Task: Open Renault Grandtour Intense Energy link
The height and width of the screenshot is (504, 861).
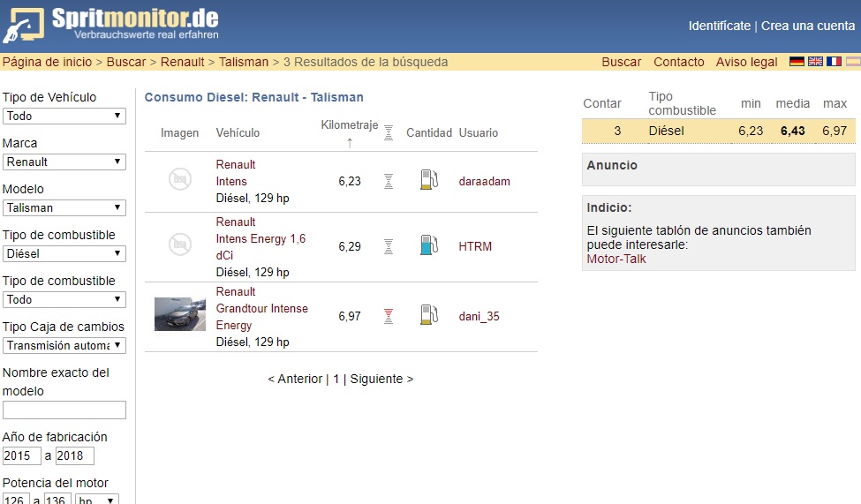Action: pos(262,309)
